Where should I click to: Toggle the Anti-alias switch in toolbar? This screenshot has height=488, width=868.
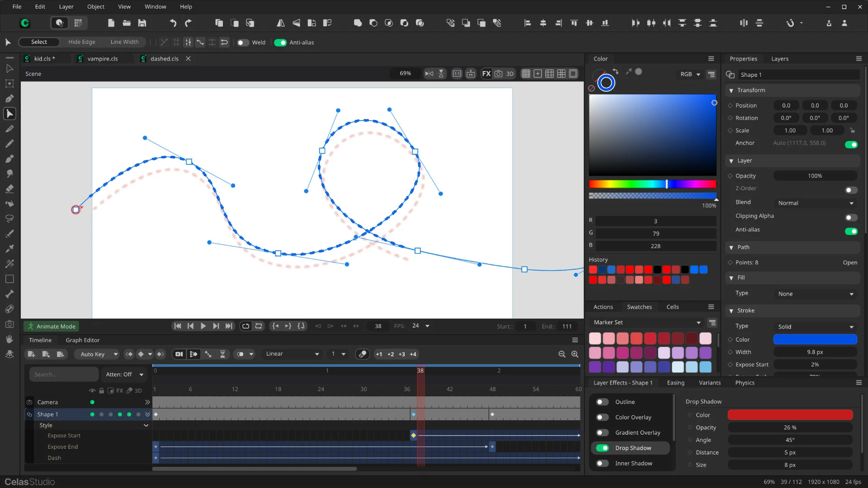tap(280, 42)
